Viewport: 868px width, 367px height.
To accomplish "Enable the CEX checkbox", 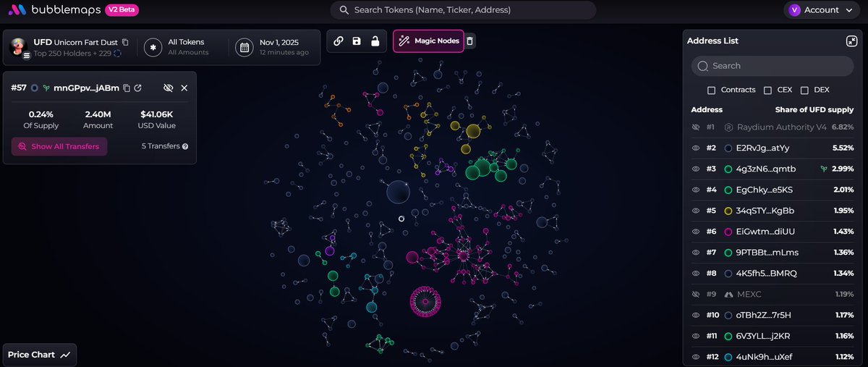I will [x=767, y=90].
